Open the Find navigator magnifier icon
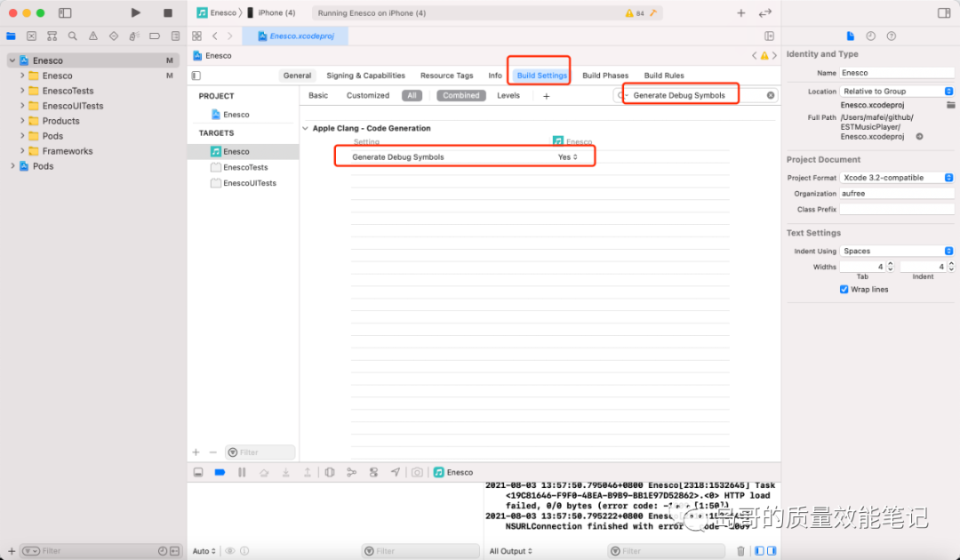The height and width of the screenshot is (560, 960). tap(72, 36)
